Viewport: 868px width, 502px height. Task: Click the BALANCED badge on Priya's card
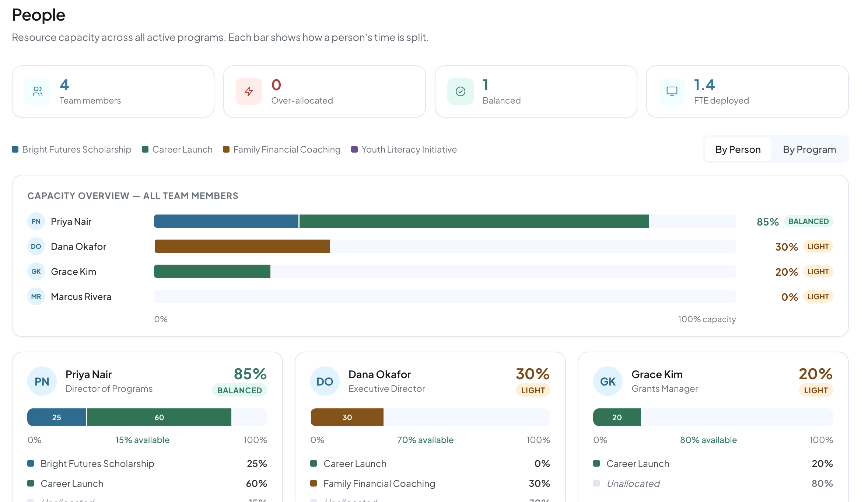pyautogui.click(x=239, y=390)
